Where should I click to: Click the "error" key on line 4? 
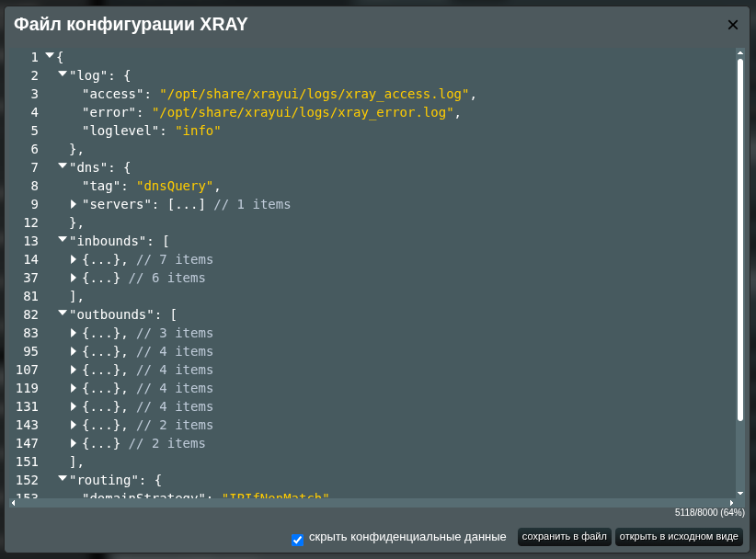(109, 112)
